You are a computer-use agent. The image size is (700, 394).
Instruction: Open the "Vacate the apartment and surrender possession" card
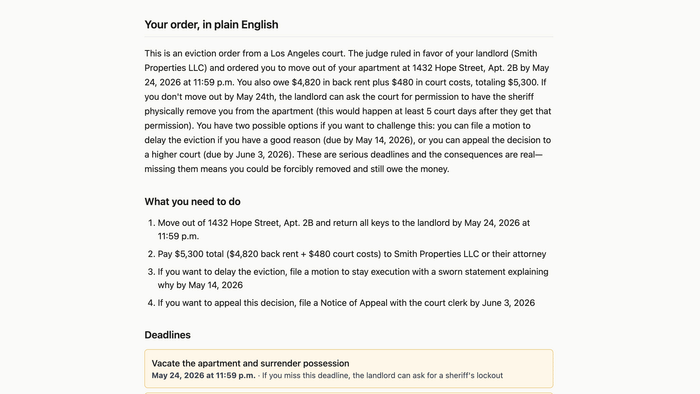click(x=349, y=369)
